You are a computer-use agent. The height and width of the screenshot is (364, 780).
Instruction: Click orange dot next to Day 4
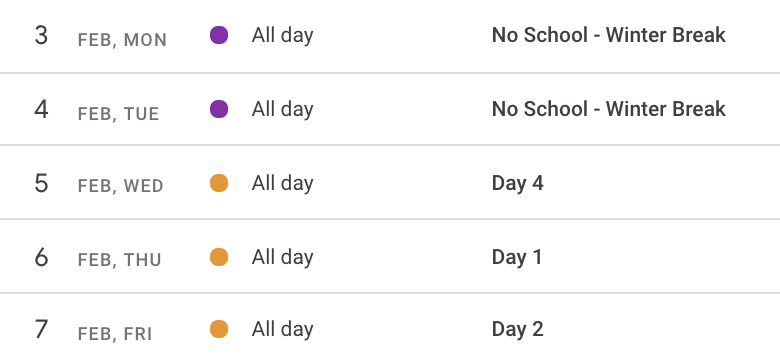coord(219,183)
